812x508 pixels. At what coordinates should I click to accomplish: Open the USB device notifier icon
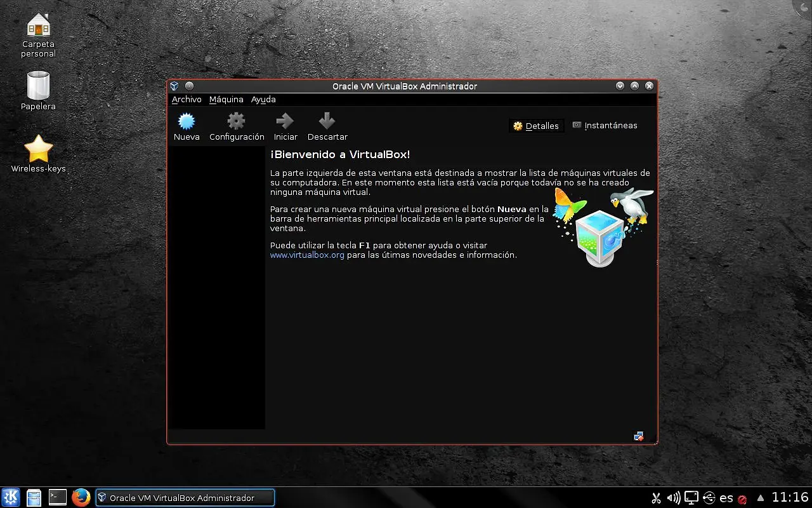pos(709,498)
